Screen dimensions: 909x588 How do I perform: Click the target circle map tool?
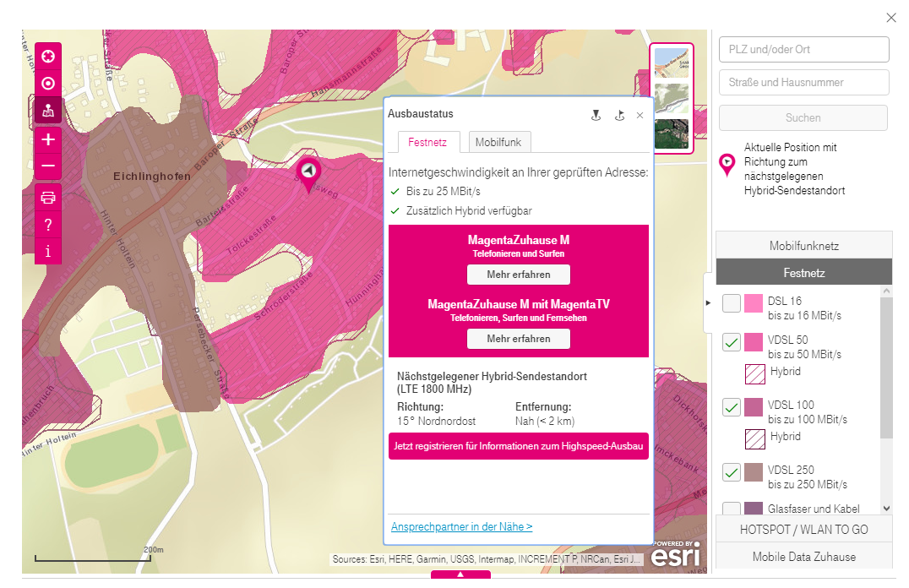click(x=48, y=84)
